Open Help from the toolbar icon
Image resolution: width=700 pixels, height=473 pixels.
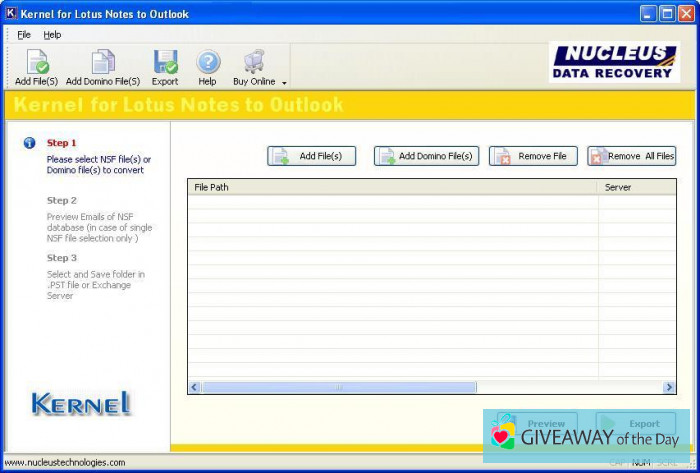[207, 62]
